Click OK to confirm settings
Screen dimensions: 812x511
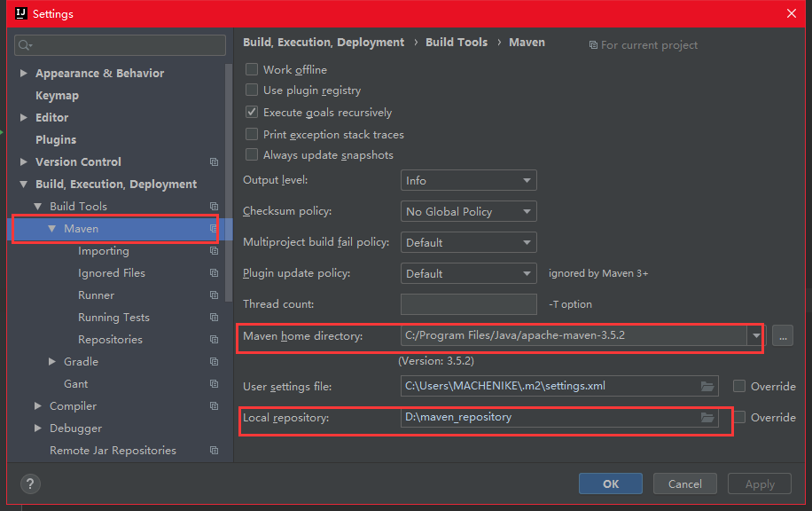[611, 483]
